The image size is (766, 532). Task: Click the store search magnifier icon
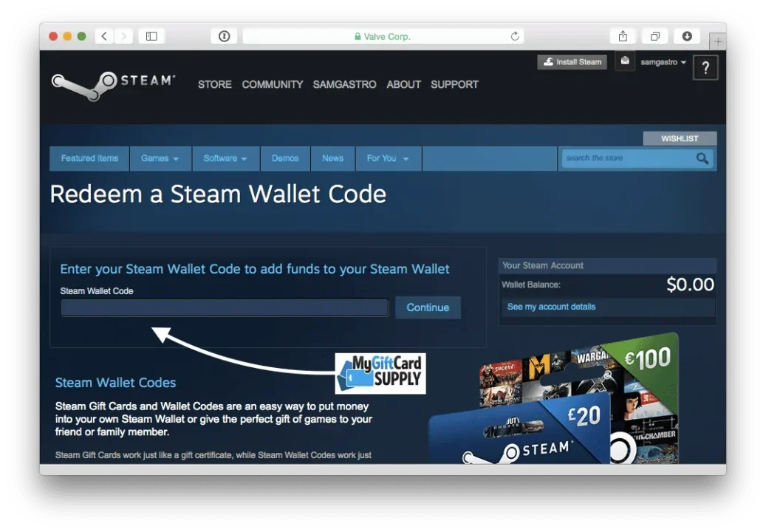pos(702,158)
